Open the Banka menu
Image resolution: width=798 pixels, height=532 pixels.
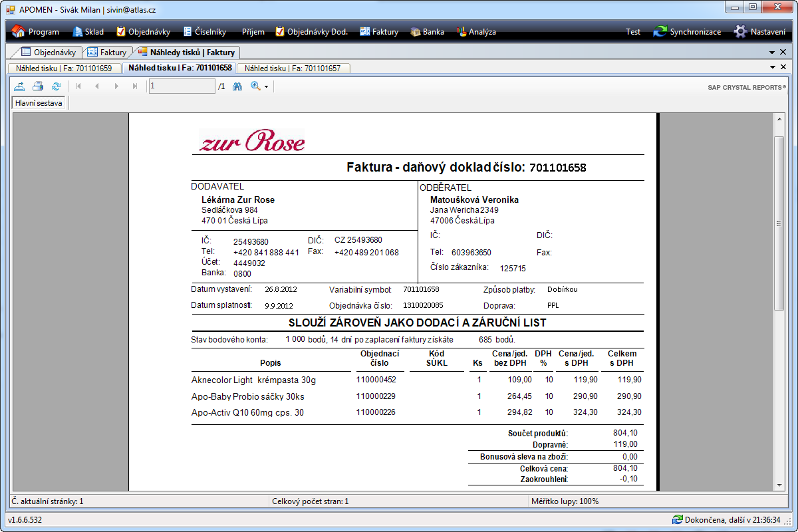click(x=428, y=32)
